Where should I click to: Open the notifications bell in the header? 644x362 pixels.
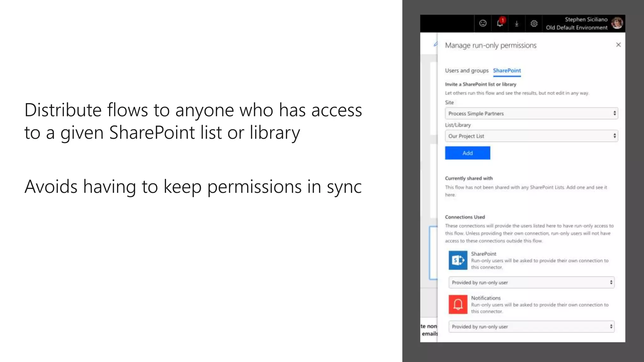point(500,23)
